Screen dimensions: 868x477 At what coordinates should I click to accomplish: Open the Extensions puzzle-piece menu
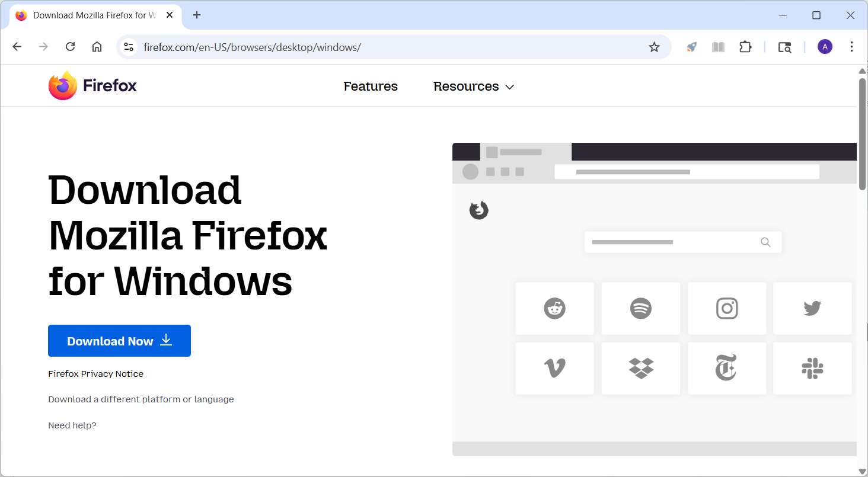(x=745, y=47)
